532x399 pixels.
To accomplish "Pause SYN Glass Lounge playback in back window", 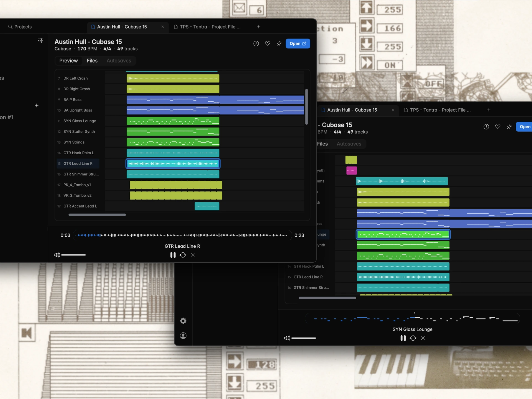I will coord(403,338).
